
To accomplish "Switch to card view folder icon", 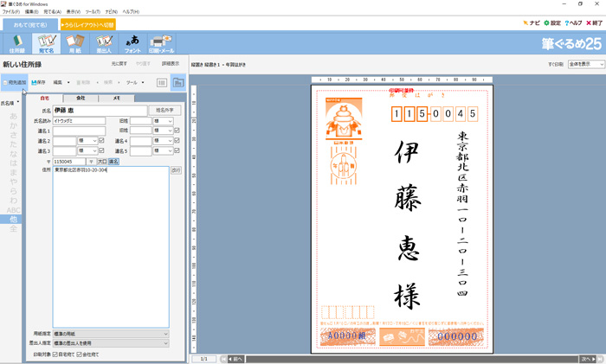I will [178, 82].
